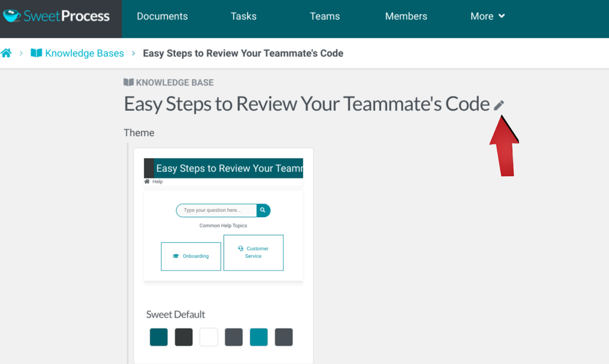Click the headset Customer Service icon
The image size is (609, 364).
tap(241, 249)
